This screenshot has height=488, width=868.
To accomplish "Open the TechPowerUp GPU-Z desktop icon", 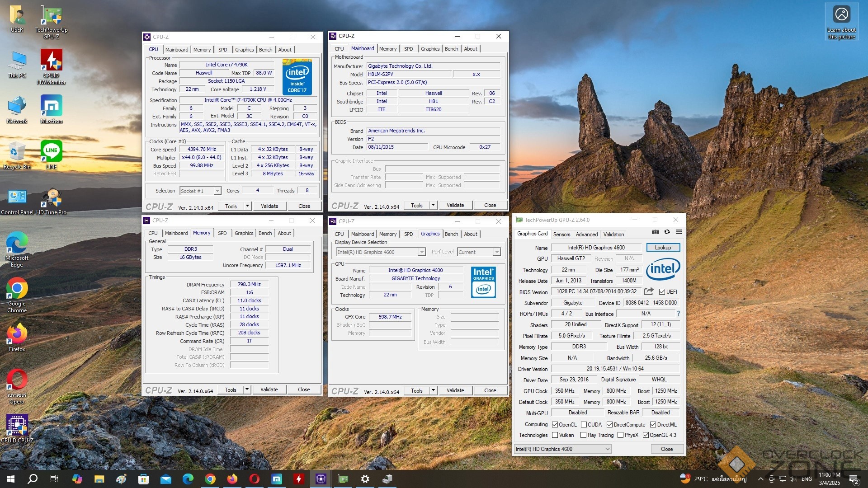I will (52, 21).
